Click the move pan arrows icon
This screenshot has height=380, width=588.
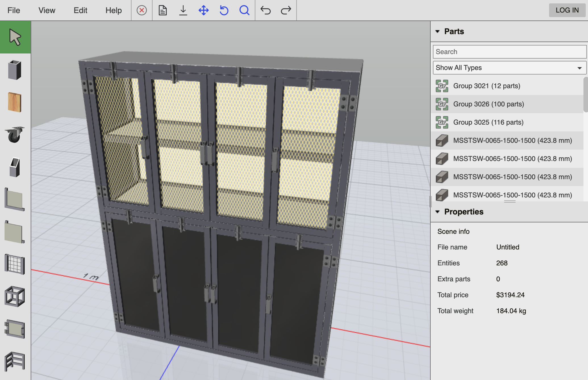pyautogui.click(x=203, y=11)
